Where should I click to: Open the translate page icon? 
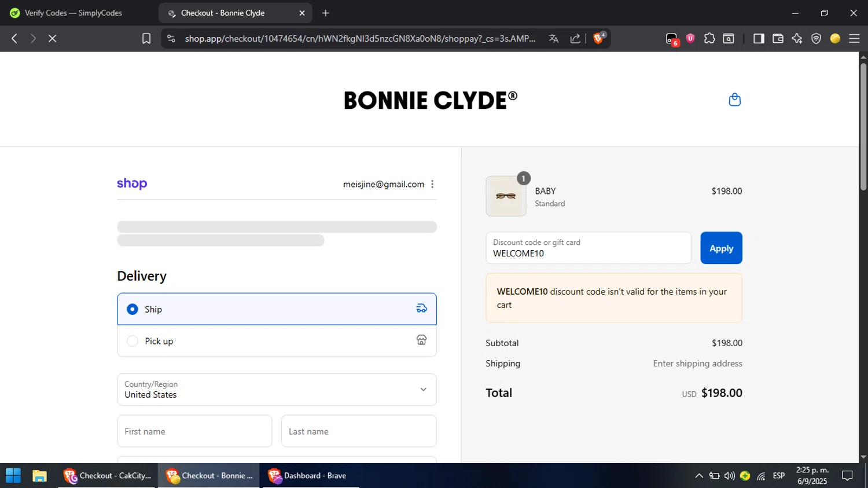point(554,38)
